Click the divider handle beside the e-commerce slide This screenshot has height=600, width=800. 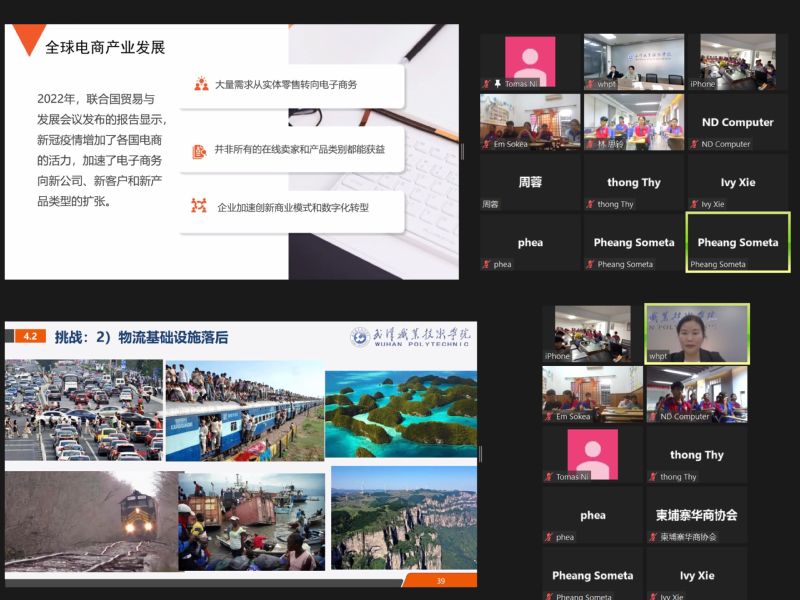[x=462, y=152]
